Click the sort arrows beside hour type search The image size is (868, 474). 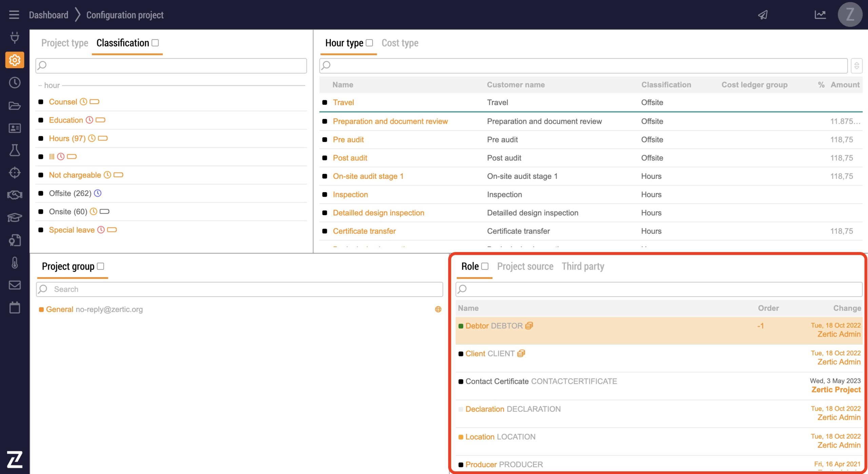tap(856, 66)
